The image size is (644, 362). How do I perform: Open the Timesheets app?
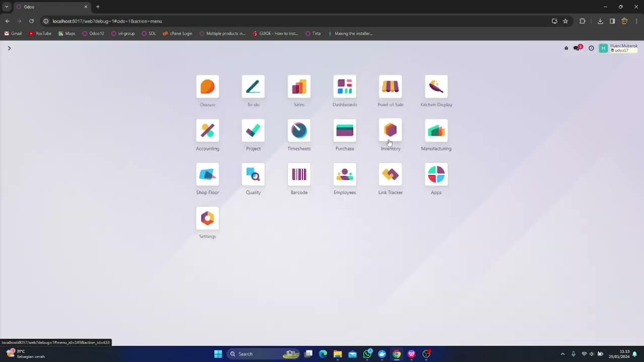coord(299,131)
